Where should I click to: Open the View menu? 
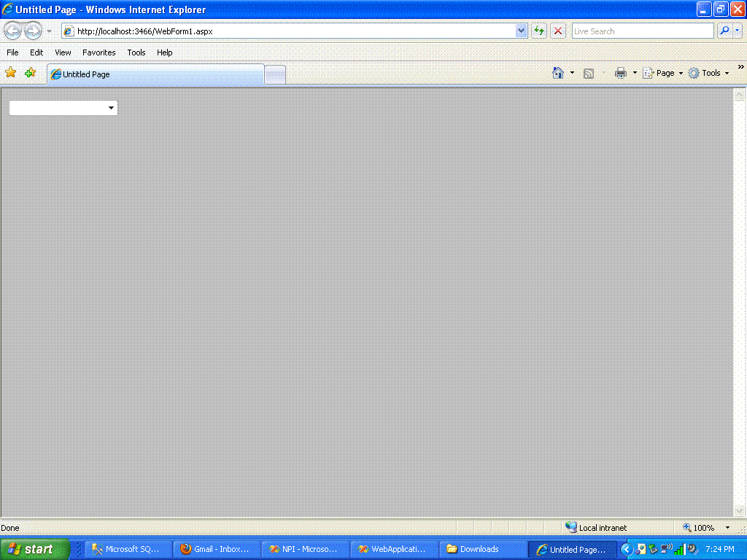point(63,52)
